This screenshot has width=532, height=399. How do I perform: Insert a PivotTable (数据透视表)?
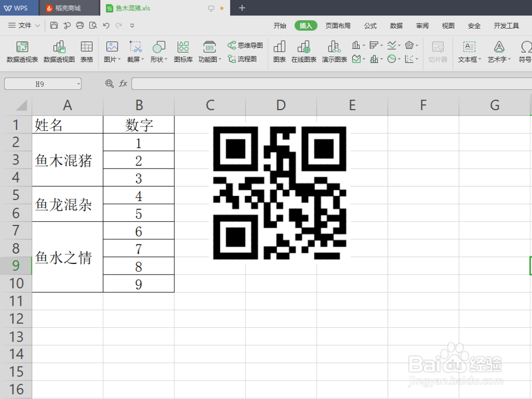click(22, 52)
